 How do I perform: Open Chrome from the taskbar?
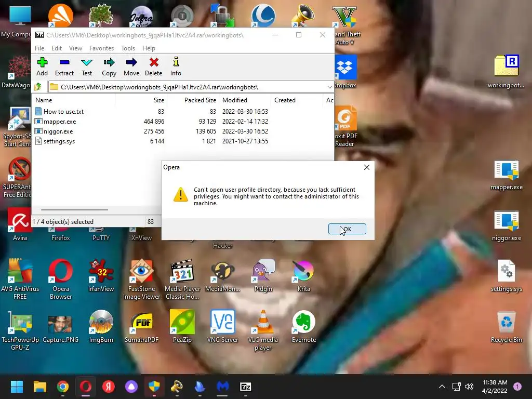click(x=63, y=387)
